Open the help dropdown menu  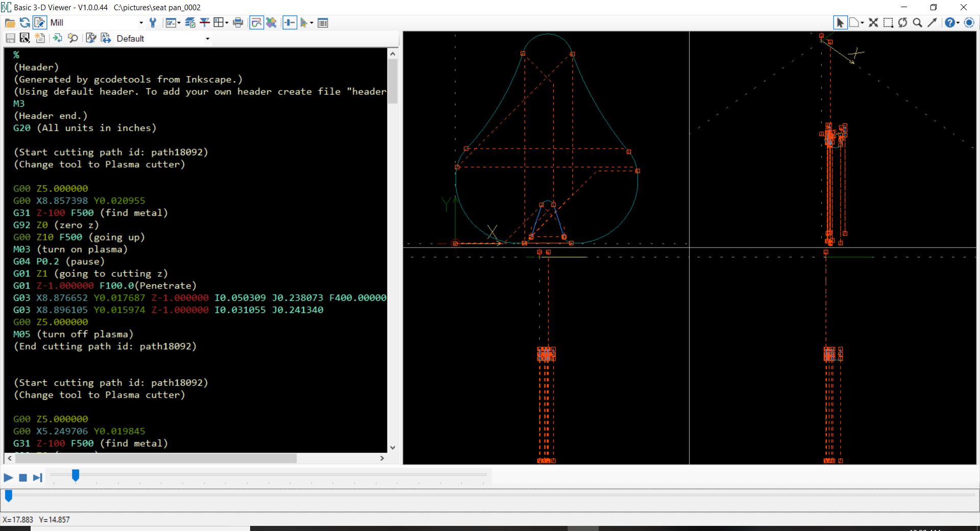[x=958, y=23]
